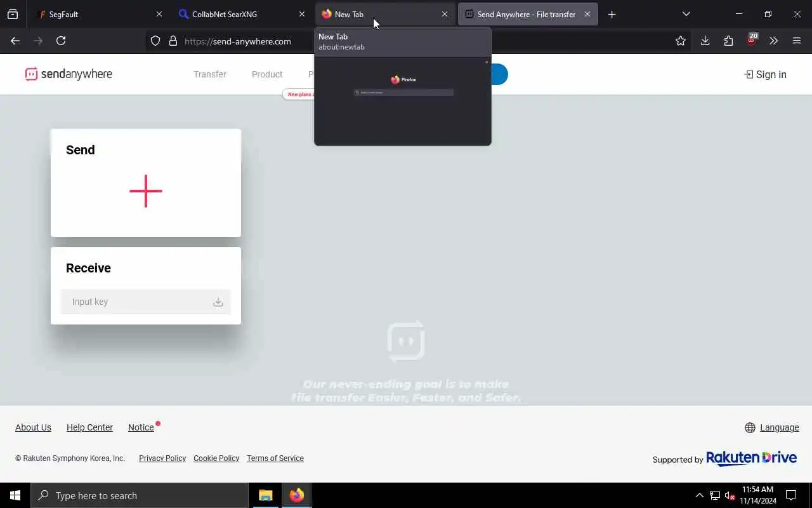The height and width of the screenshot is (508, 812).
Task: Open the Notice link
Action: point(141,427)
